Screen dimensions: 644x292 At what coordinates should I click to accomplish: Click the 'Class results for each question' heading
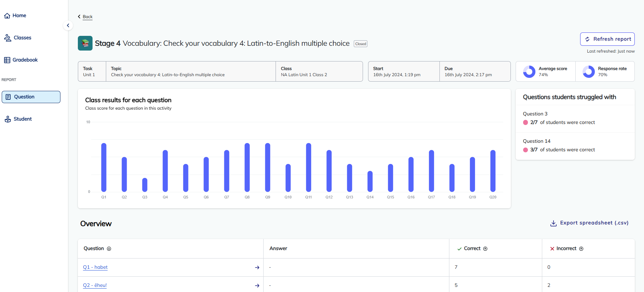coord(128,100)
